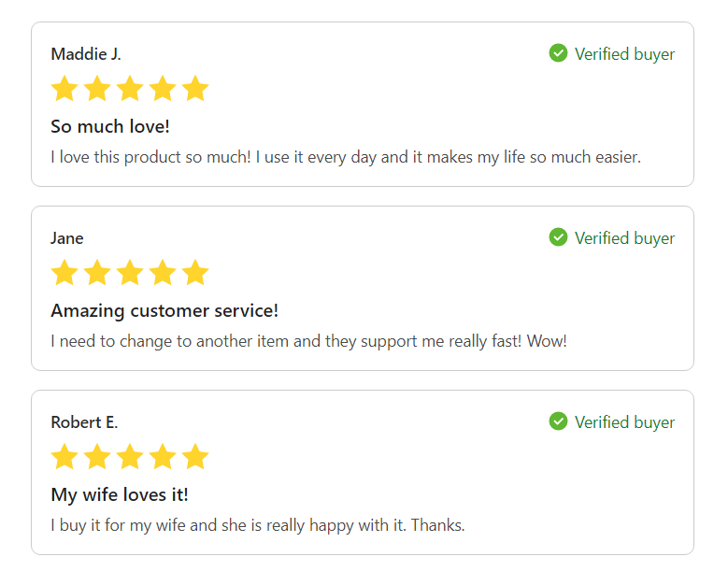Click the 'My wife loves it!' review title
728x571 pixels.
(120, 495)
